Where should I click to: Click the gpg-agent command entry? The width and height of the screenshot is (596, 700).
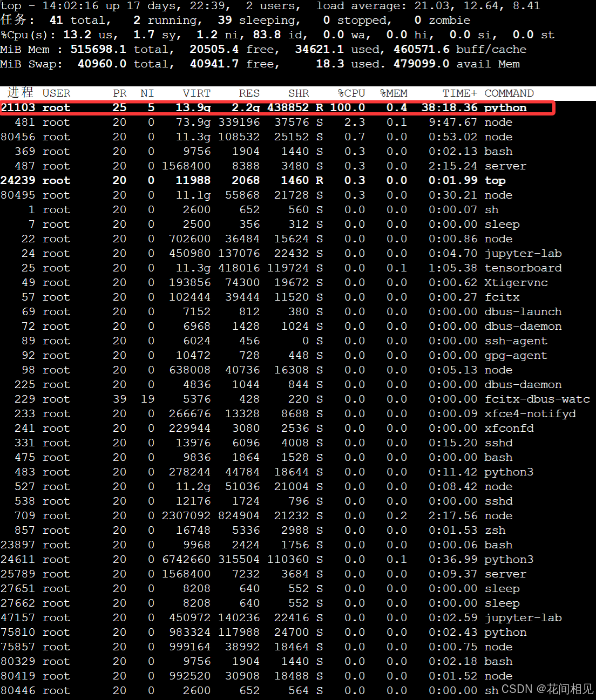516,355
